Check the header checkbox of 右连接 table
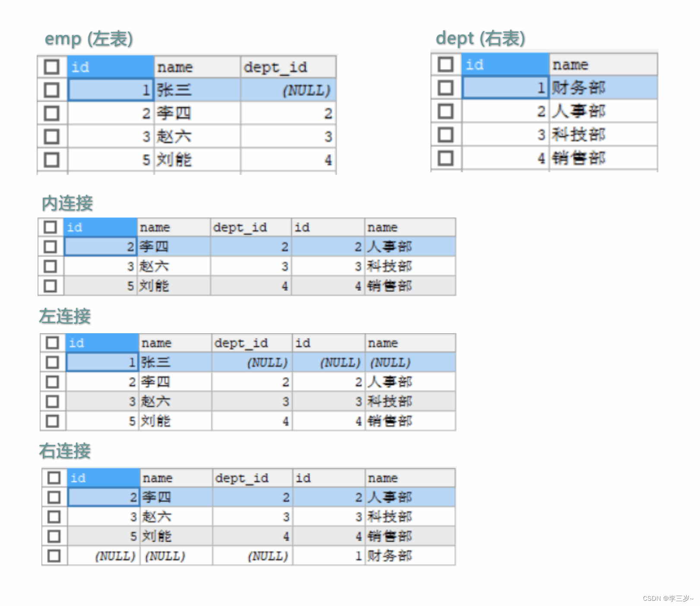 pyautogui.click(x=54, y=478)
